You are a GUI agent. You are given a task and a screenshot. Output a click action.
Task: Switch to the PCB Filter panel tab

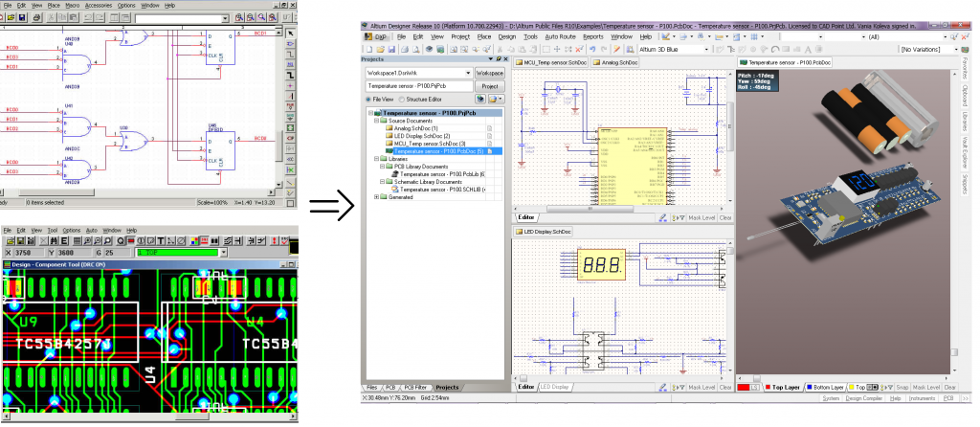[415, 388]
